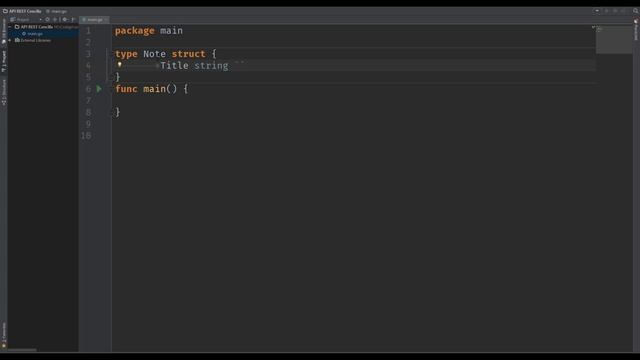This screenshot has height=360, width=640.
Task: Collapse the API REST project root folder
Action: [10, 27]
